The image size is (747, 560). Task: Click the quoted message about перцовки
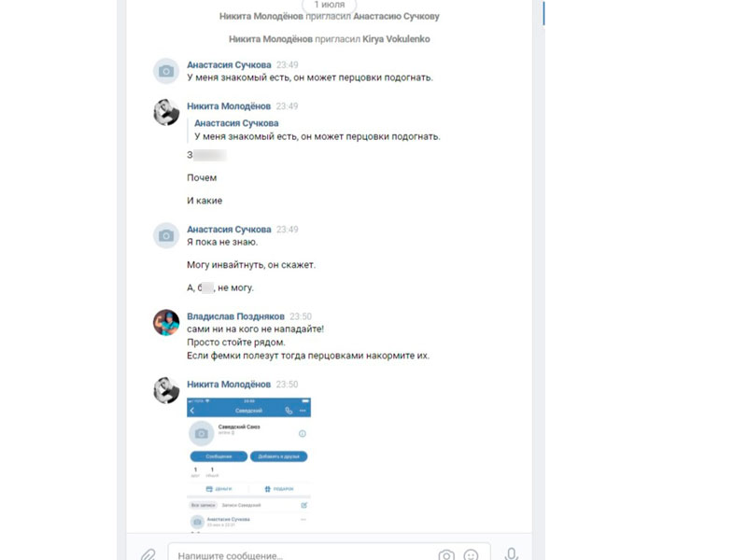click(x=317, y=136)
